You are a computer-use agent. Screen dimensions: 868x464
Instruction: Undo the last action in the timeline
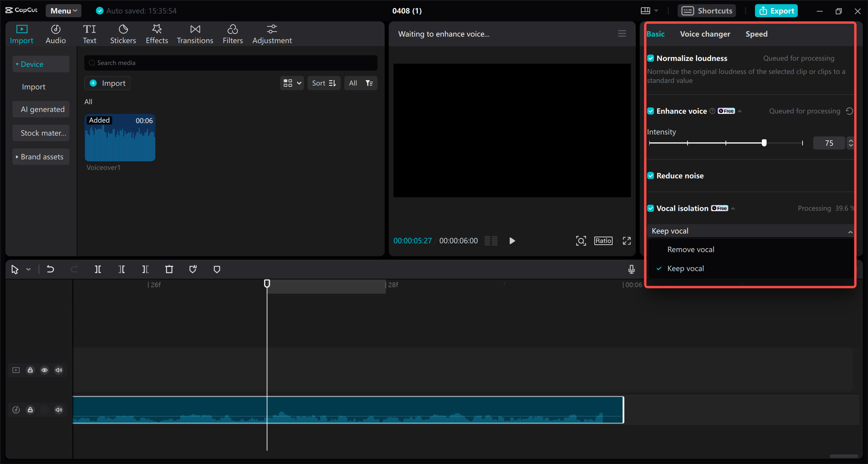click(50, 269)
